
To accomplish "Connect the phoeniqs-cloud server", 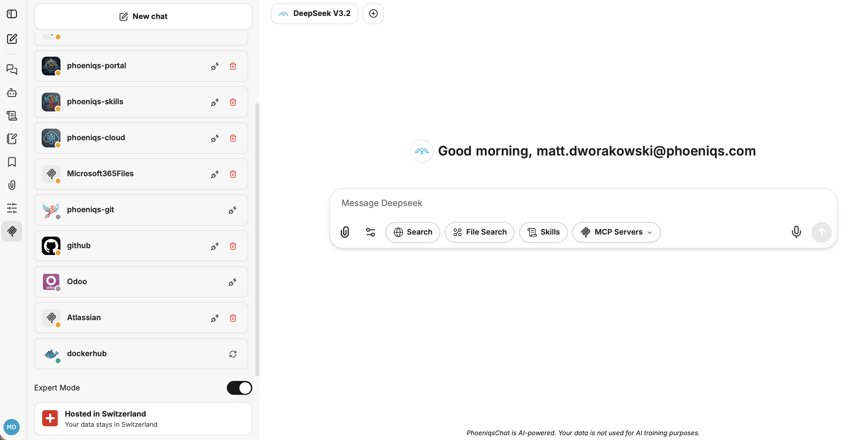I will click(215, 138).
